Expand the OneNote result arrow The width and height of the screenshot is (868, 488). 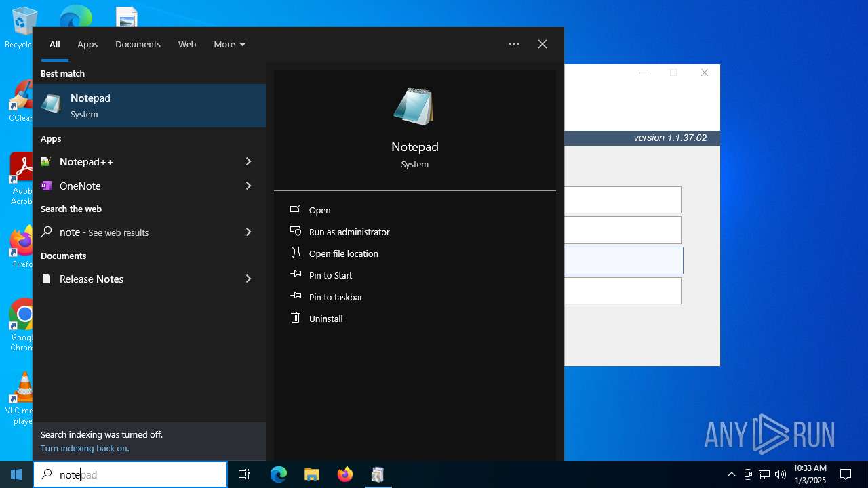point(248,186)
